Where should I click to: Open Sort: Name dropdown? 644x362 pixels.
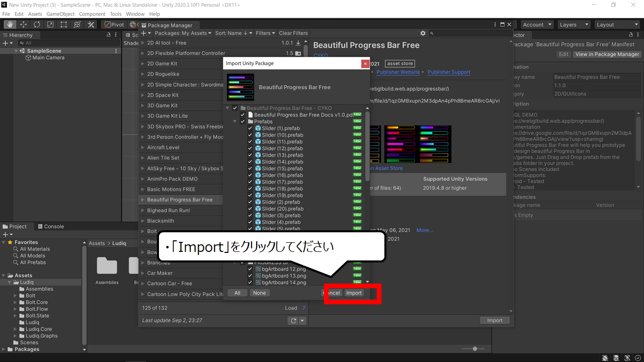click(233, 33)
